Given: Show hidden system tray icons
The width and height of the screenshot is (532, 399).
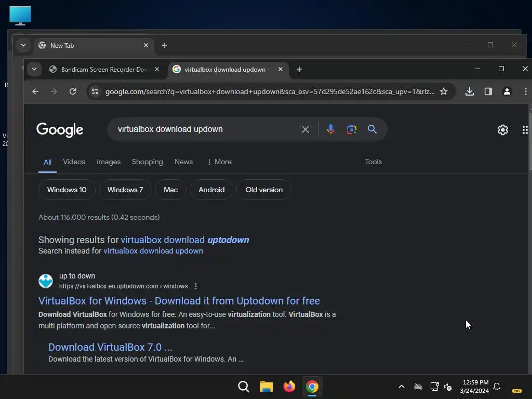Looking at the screenshot, I should [x=402, y=387].
